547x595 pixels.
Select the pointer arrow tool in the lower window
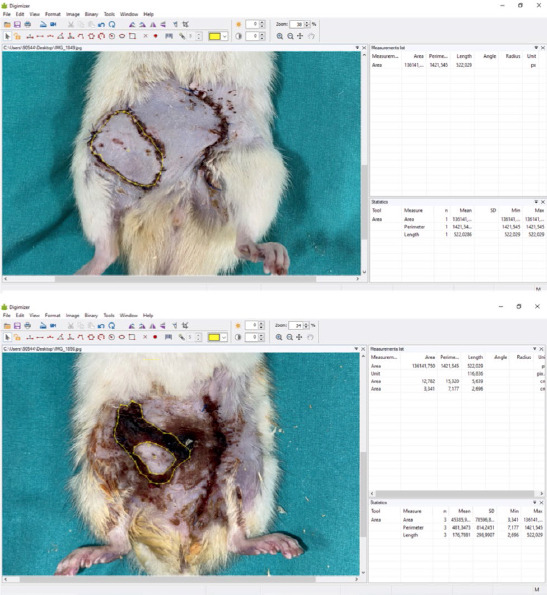(7, 337)
